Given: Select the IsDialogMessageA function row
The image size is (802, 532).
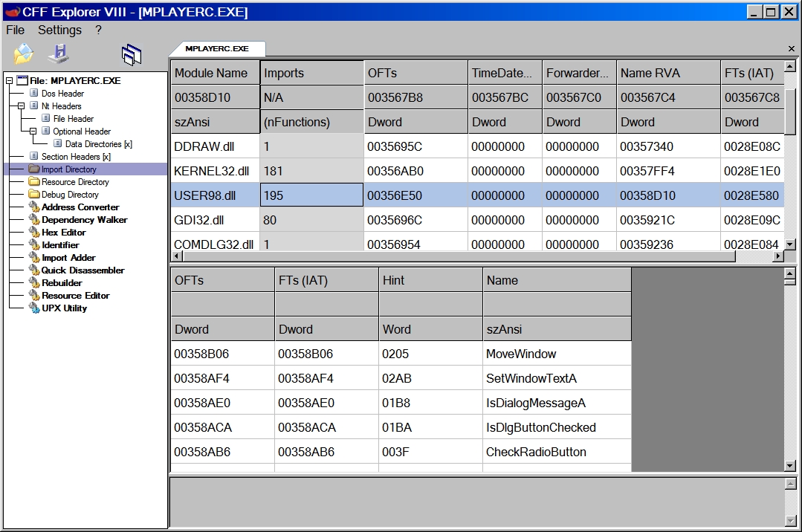Looking at the screenshot, I should [x=401, y=403].
